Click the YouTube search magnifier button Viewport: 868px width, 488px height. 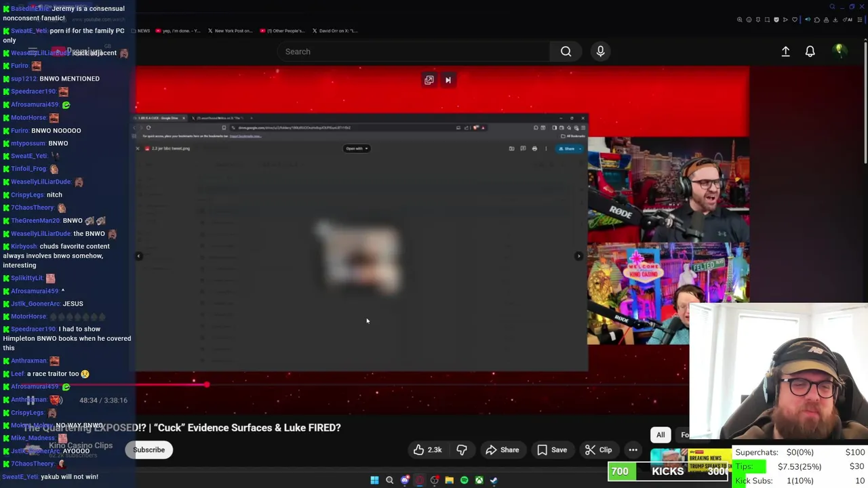(566, 52)
